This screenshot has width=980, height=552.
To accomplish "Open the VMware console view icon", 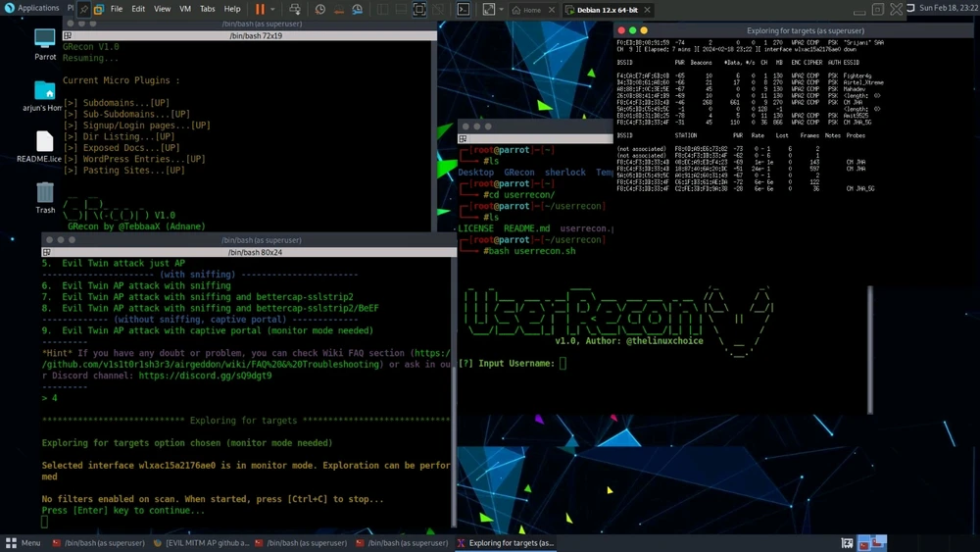I will point(464,10).
